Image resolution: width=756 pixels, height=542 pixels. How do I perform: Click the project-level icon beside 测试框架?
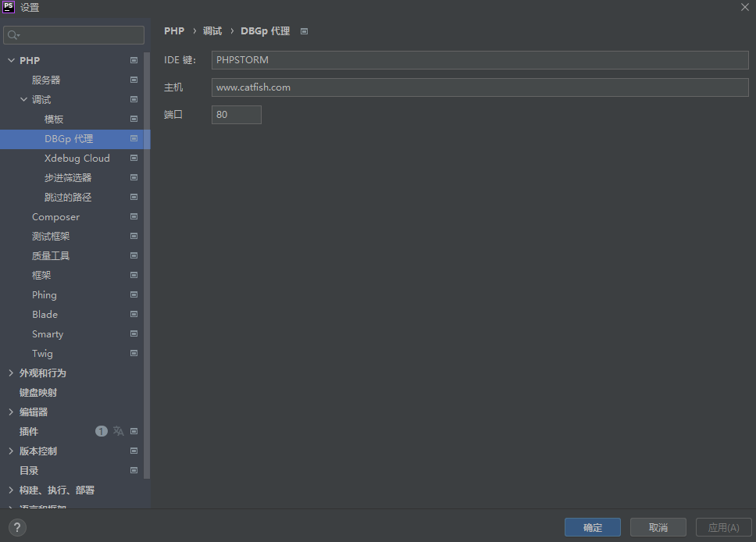tap(134, 236)
